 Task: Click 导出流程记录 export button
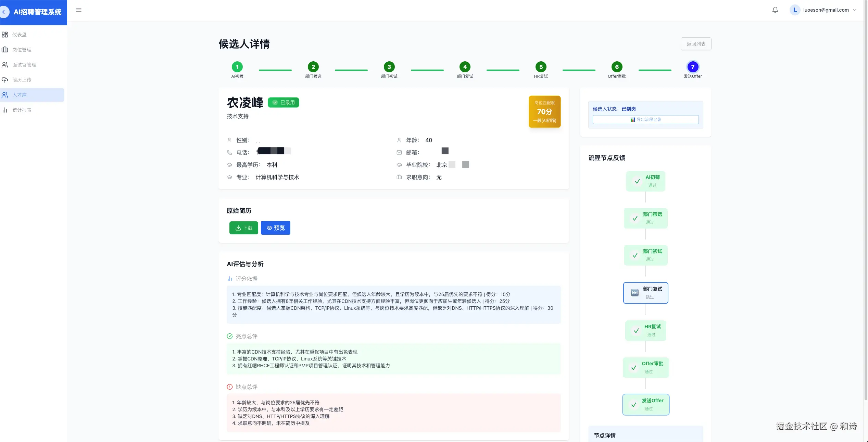click(645, 120)
